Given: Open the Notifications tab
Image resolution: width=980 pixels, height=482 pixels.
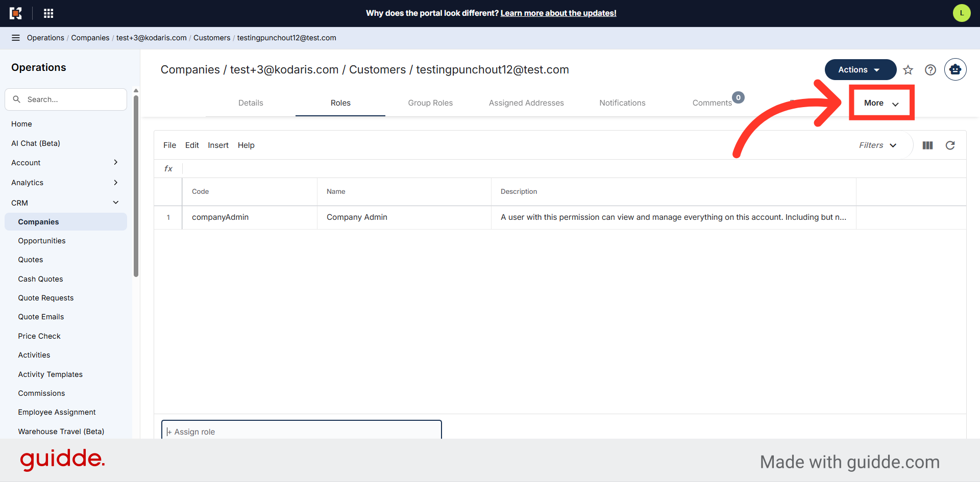Looking at the screenshot, I should (622, 103).
